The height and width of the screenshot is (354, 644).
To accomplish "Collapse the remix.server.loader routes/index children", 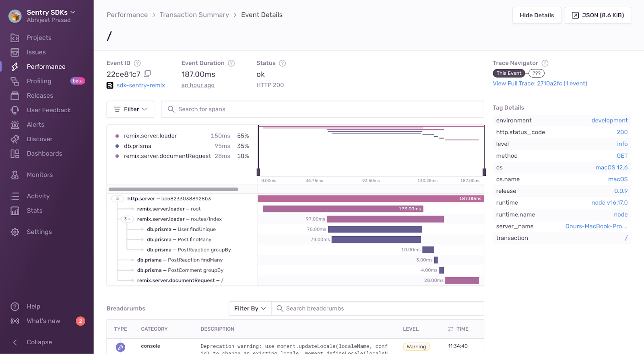I will click(x=127, y=219).
